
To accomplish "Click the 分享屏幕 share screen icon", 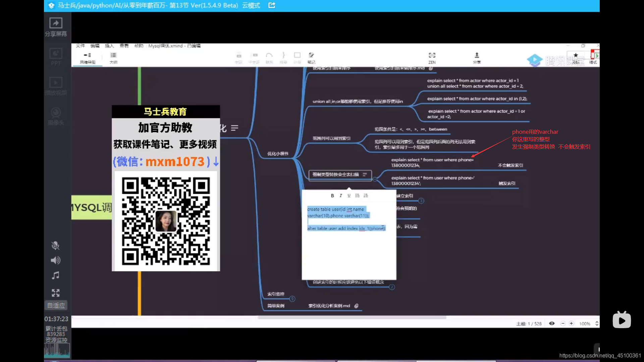I will 56,23.
